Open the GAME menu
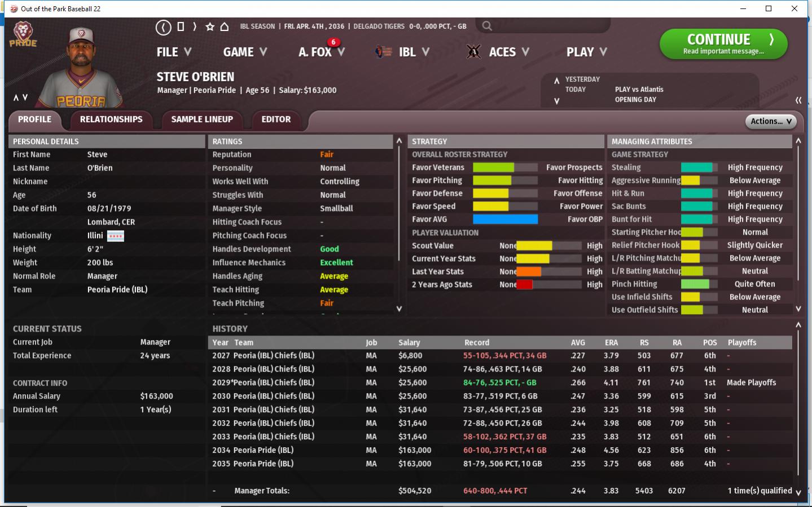This screenshot has width=812, height=507. 245,52
